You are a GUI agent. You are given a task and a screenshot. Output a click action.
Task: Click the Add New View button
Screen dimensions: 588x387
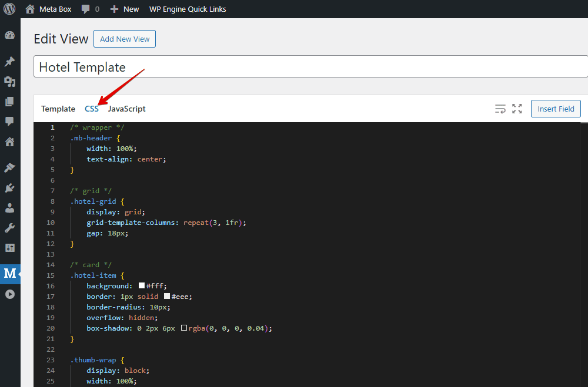pyautogui.click(x=125, y=39)
